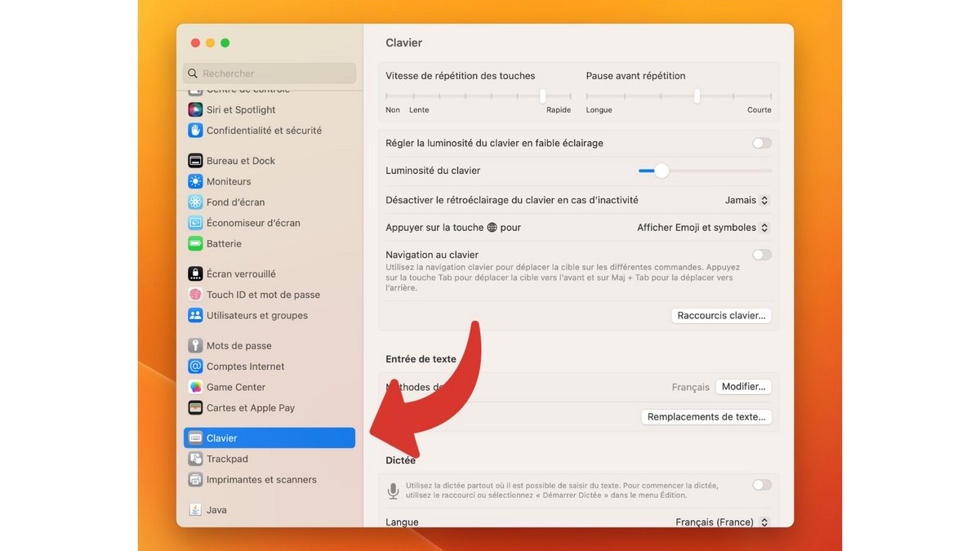980x551 pixels.
Task: Click the yellow minimize window button
Action: (x=210, y=42)
